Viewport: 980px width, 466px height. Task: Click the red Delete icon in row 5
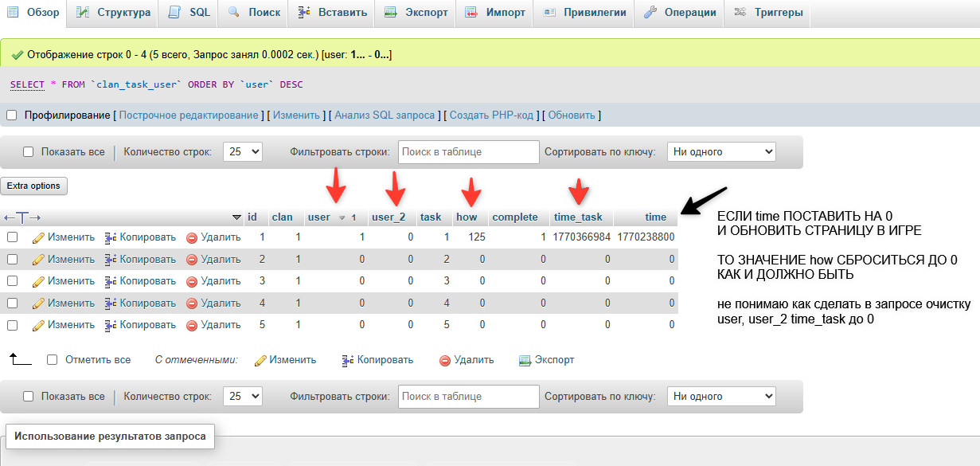click(x=191, y=325)
